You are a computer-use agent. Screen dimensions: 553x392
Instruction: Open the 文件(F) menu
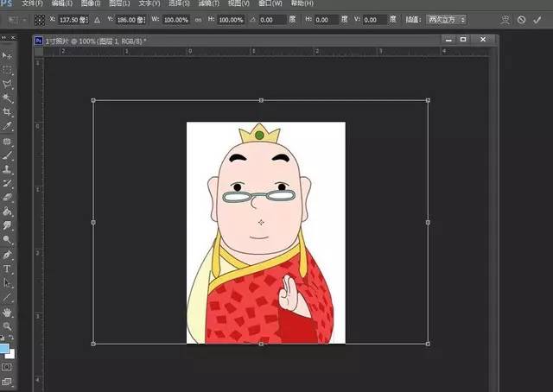[32, 3]
